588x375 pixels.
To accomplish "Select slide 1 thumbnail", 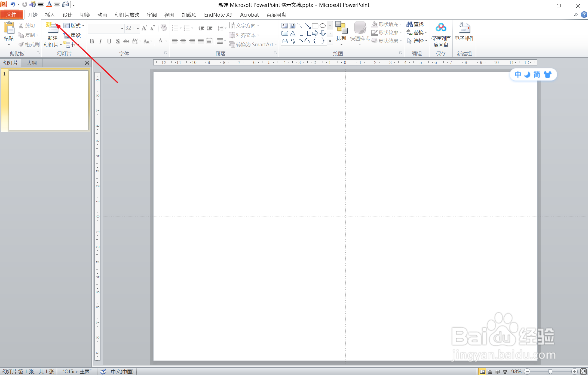I will (x=49, y=100).
